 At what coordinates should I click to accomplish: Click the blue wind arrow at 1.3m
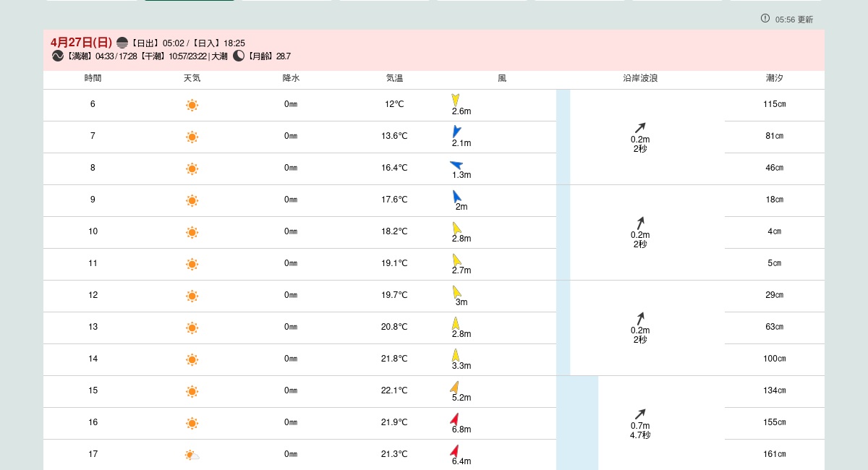(456, 165)
